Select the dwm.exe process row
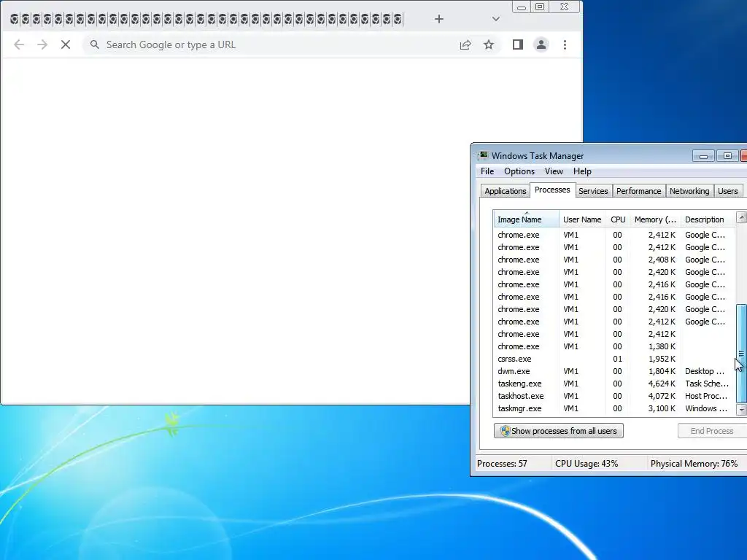The width and height of the screenshot is (747, 560). click(614, 371)
